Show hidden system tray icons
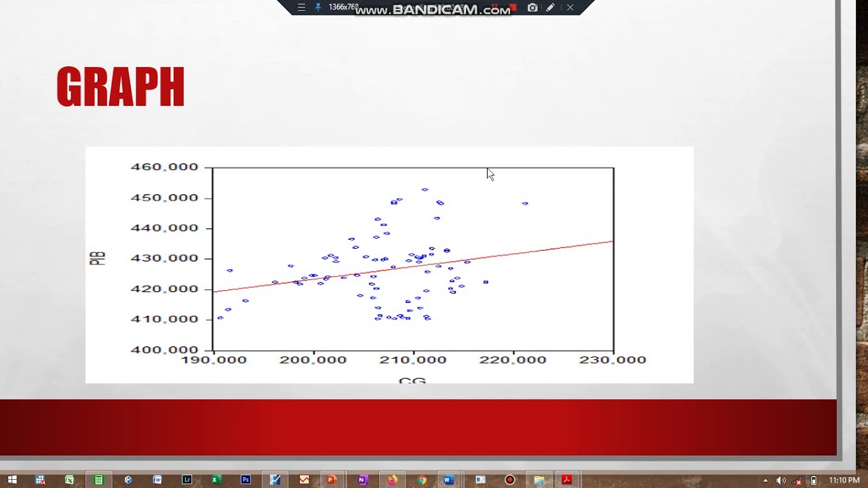This screenshot has height=488, width=868. click(x=766, y=481)
